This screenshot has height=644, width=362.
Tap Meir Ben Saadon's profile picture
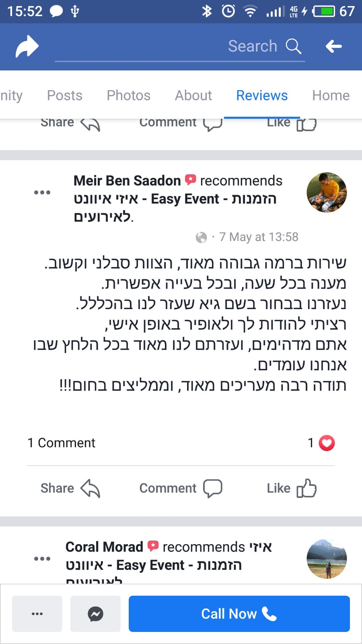click(x=327, y=192)
